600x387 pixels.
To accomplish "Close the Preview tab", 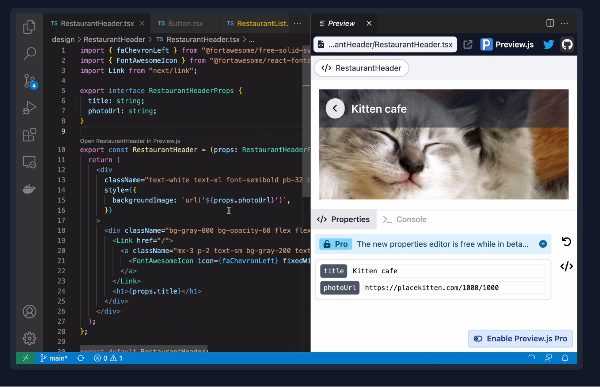I will (x=369, y=23).
